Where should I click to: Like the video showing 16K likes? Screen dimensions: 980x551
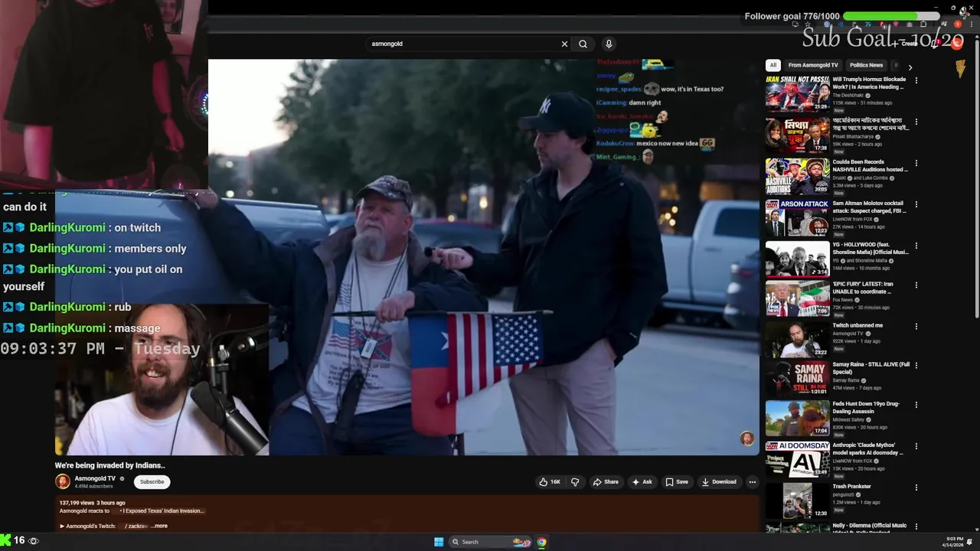pyautogui.click(x=550, y=482)
